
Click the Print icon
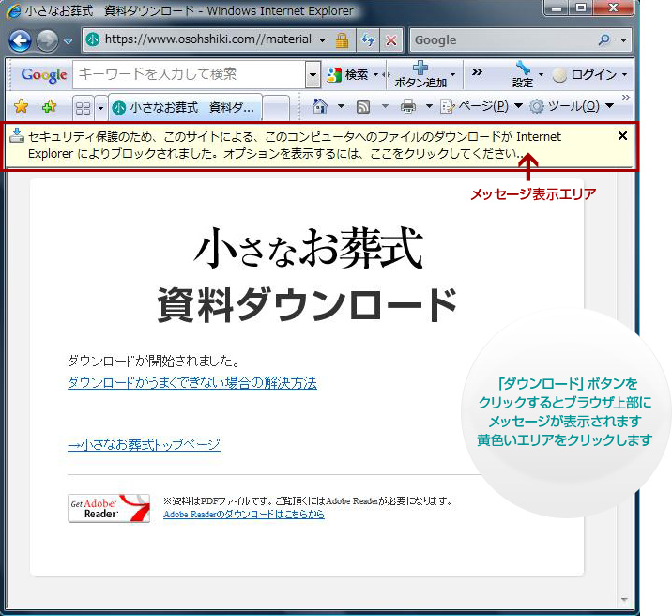tap(408, 106)
